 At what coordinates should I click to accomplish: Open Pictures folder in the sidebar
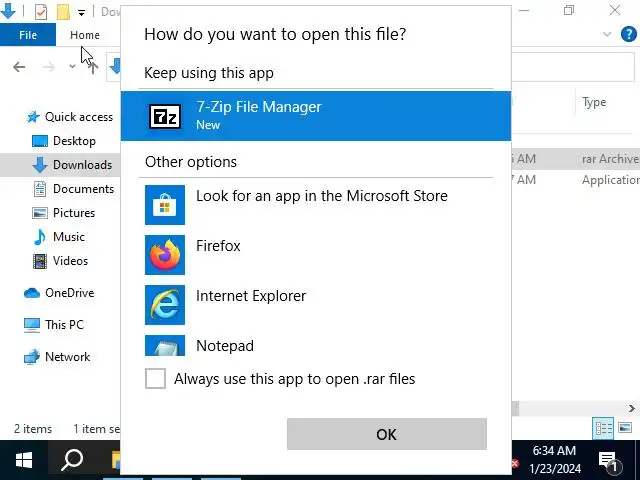[64, 213]
